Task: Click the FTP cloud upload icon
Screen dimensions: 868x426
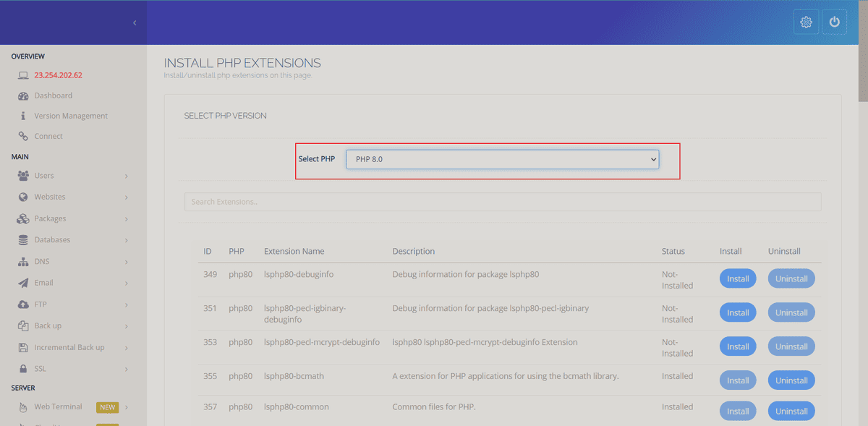Action: [23, 304]
